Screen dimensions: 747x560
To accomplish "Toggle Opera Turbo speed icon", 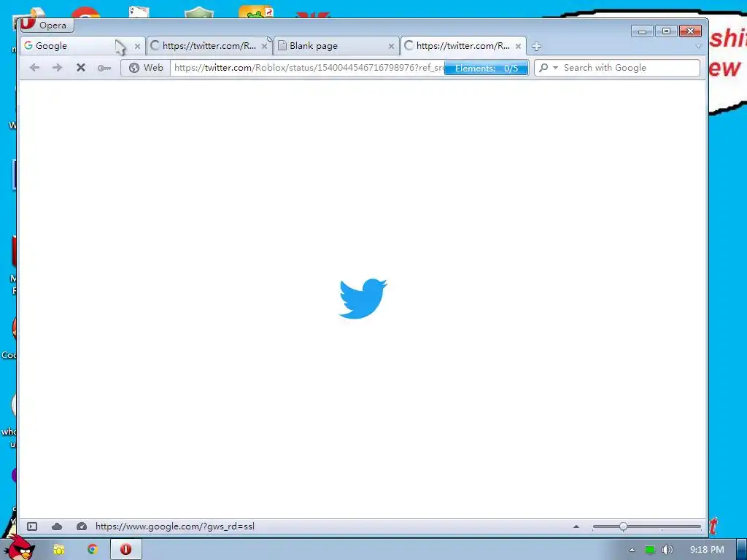I will tap(82, 526).
